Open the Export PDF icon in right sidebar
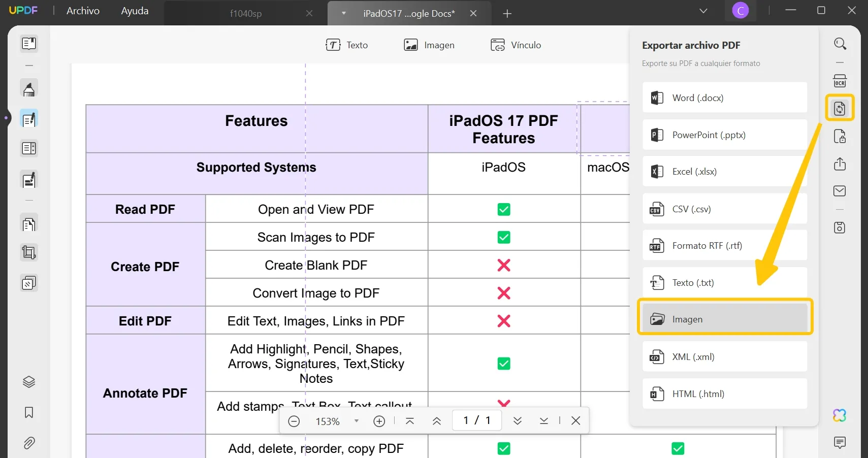 pos(840,108)
